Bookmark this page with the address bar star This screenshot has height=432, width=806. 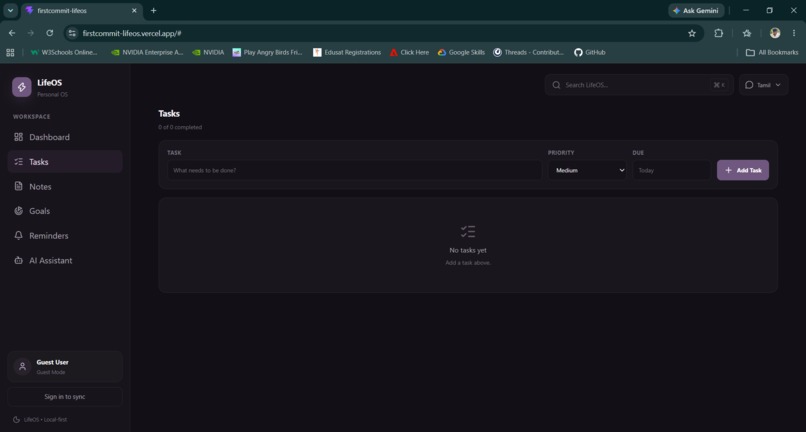point(692,33)
